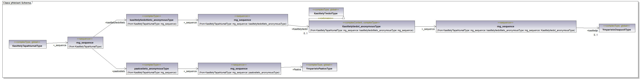Click the 0..1 multiplicity near YmparistoOsapuoliType
This screenshot has width=644, height=82.
tap(596, 35)
